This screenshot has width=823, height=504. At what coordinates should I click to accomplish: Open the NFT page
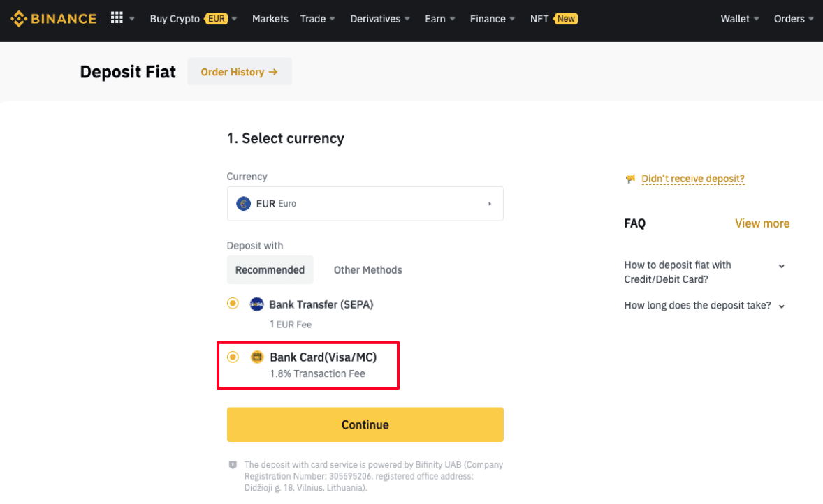tap(539, 19)
